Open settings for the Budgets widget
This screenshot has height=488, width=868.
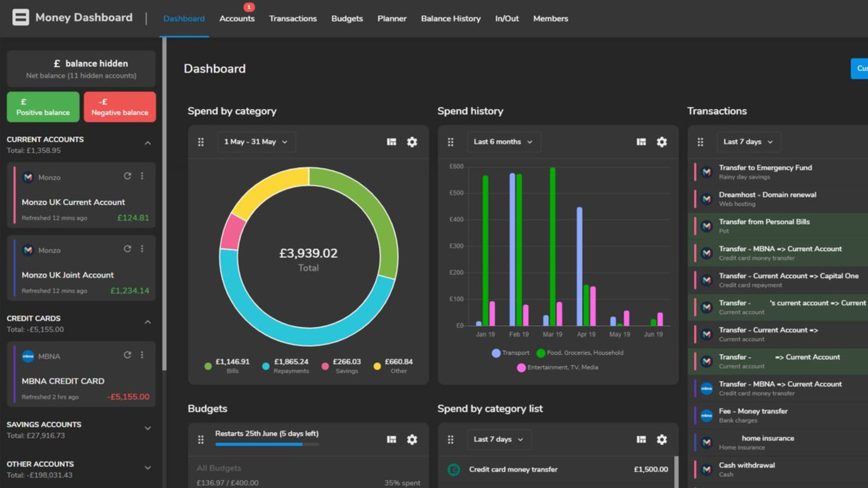(x=411, y=439)
